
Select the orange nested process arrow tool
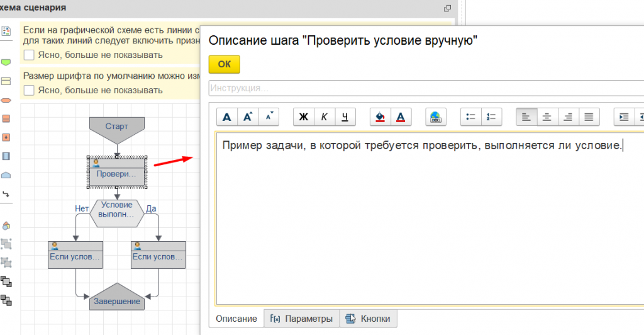coord(6,137)
